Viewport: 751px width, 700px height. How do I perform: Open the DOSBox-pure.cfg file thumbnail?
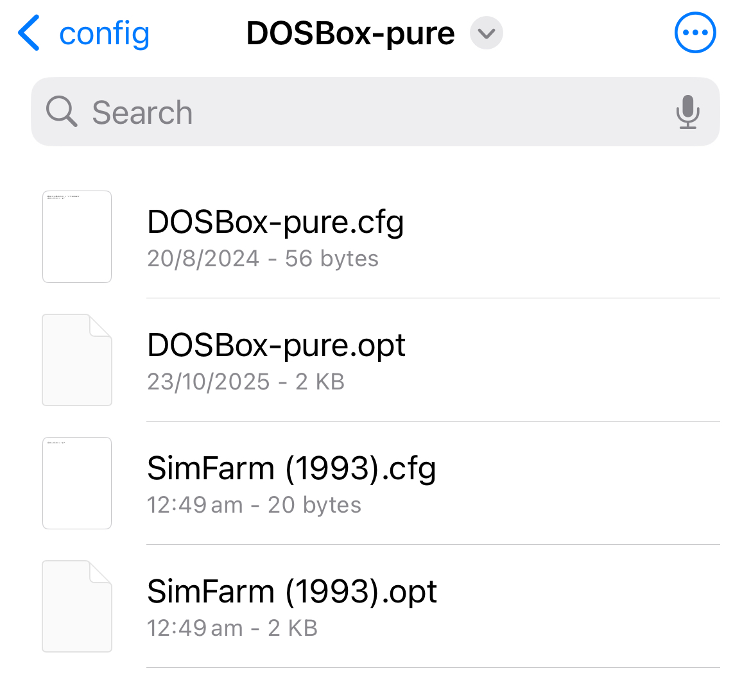77,237
